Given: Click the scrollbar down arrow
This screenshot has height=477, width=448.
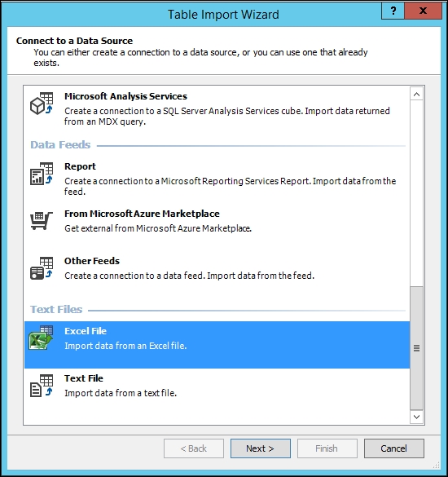Looking at the screenshot, I should point(416,417).
